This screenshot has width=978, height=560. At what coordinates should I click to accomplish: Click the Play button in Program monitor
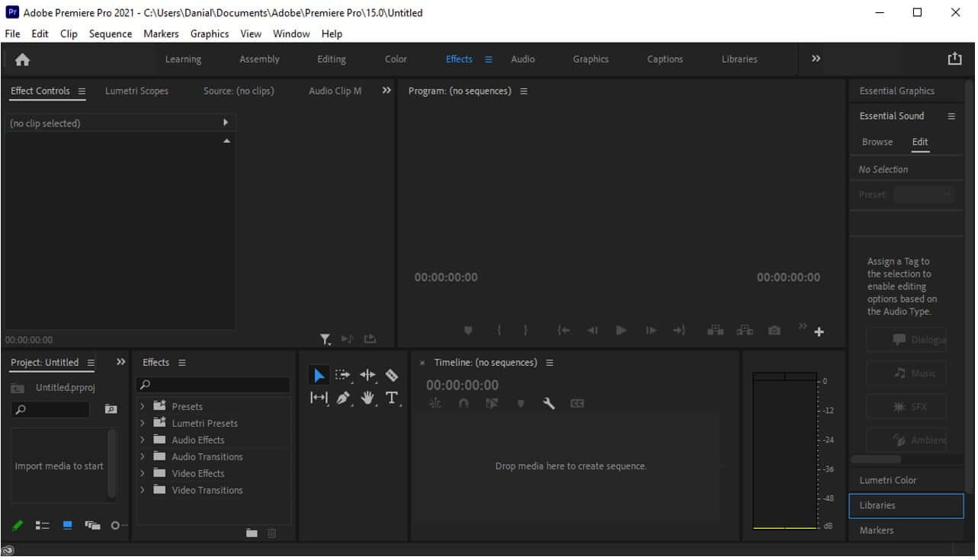[x=621, y=331]
